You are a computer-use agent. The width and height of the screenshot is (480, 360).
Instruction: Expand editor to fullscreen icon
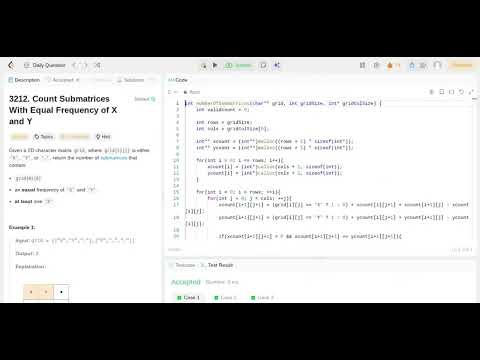471,92
